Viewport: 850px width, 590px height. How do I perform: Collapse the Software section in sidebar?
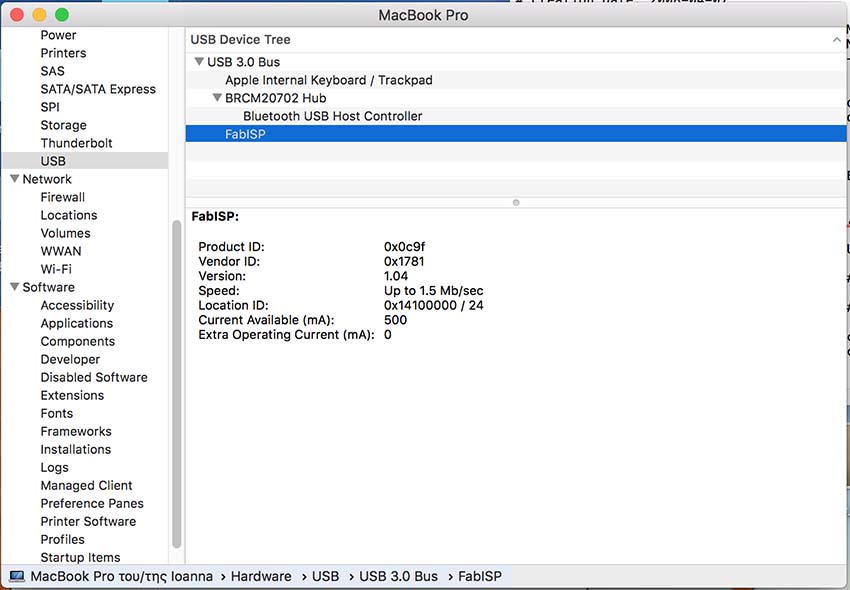click(x=12, y=287)
